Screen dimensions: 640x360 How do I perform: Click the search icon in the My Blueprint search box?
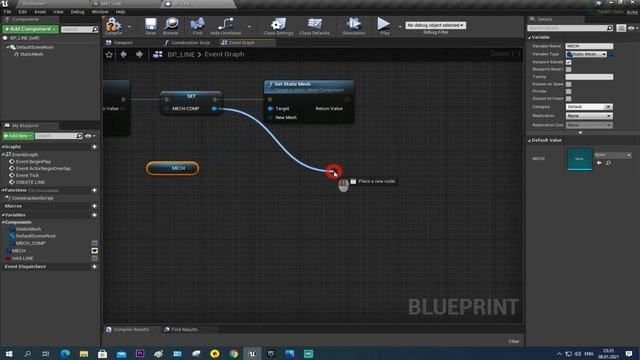point(79,136)
